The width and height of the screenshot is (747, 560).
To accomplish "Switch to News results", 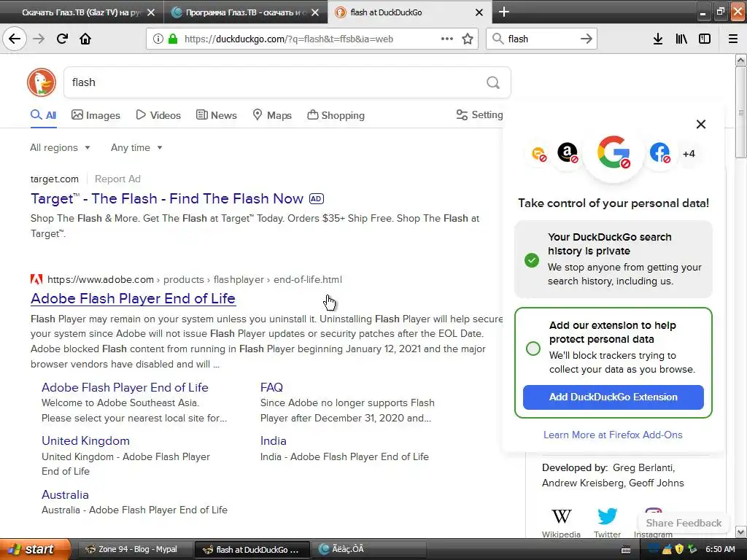I will pyautogui.click(x=216, y=115).
